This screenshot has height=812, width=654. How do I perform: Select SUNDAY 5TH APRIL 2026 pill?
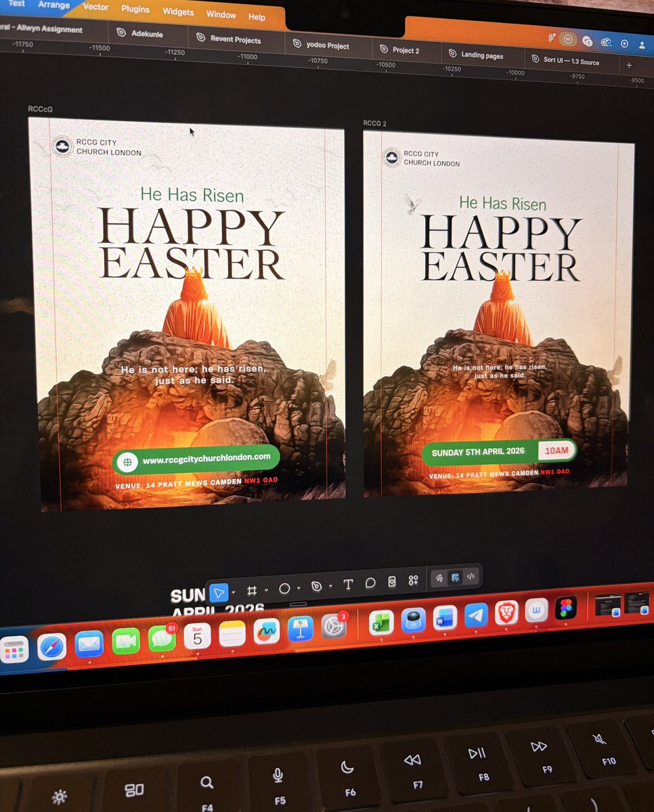tap(500, 451)
